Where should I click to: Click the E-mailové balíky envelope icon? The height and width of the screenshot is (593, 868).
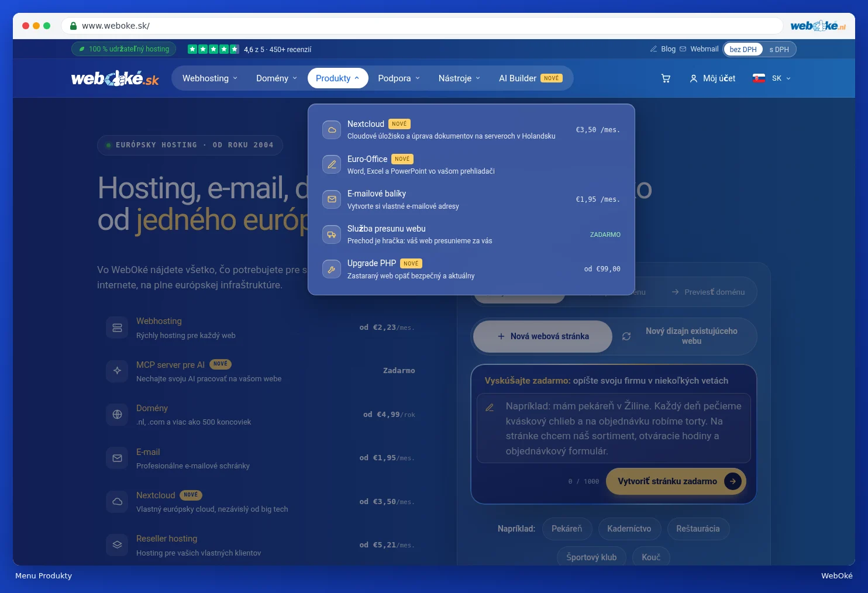(x=332, y=199)
